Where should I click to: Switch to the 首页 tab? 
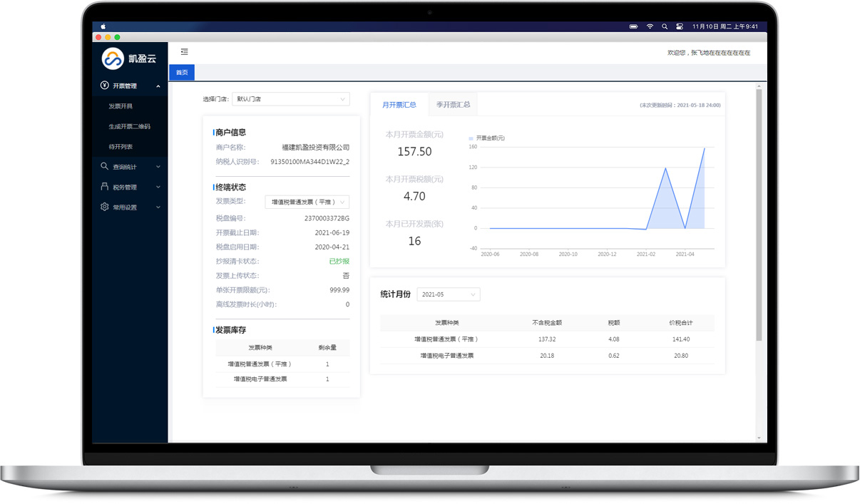pos(182,73)
